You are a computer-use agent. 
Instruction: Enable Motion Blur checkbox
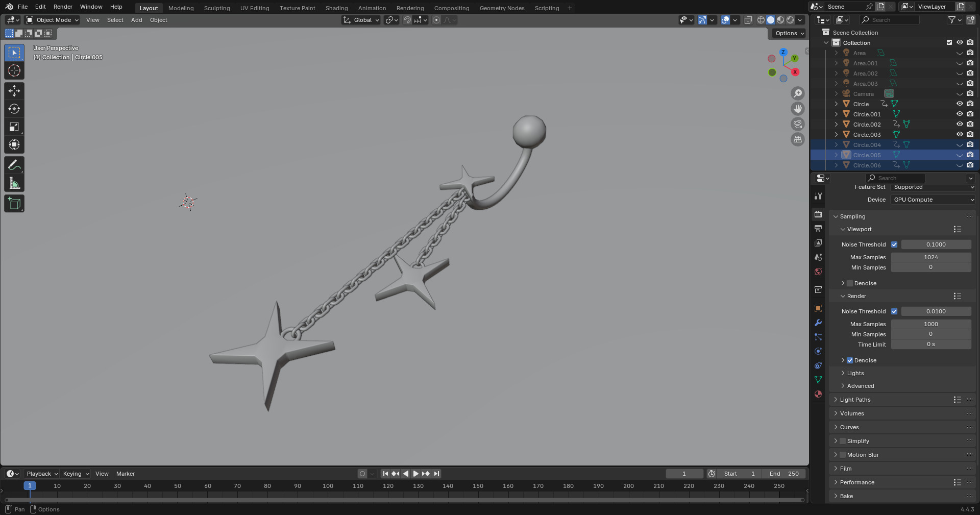843,455
